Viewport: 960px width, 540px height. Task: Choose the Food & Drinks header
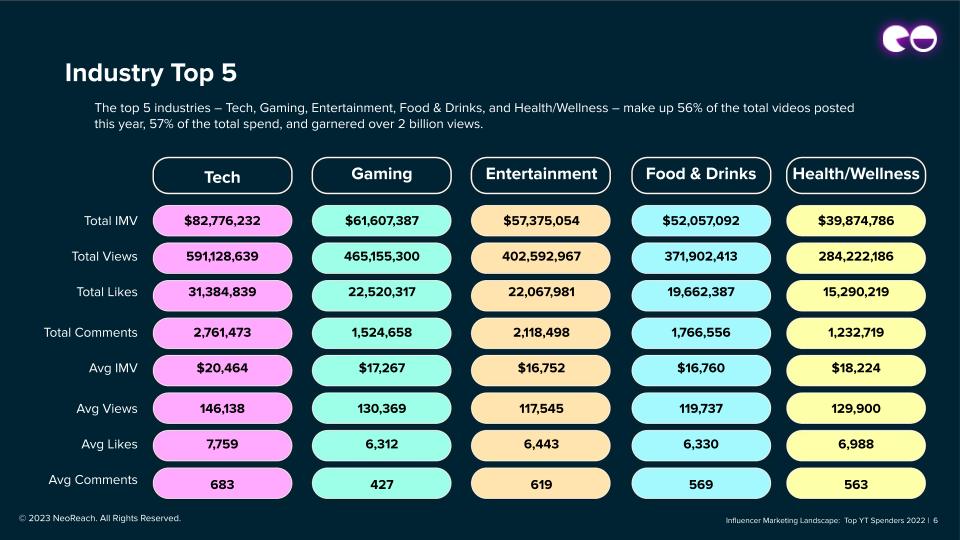pyautogui.click(x=701, y=176)
